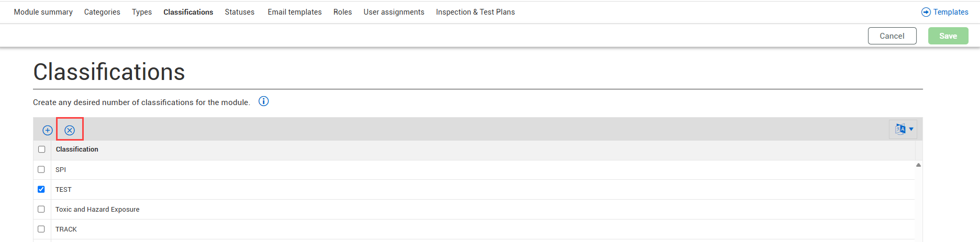Open the Module summary tab
Screen dimensions: 980x242
tap(43, 12)
